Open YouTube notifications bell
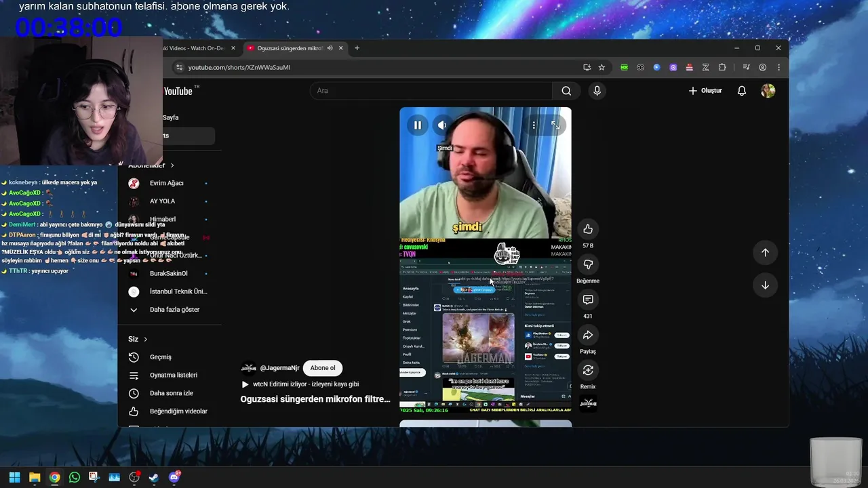The width and height of the screenshot is (868, 488). click(742, 91)
